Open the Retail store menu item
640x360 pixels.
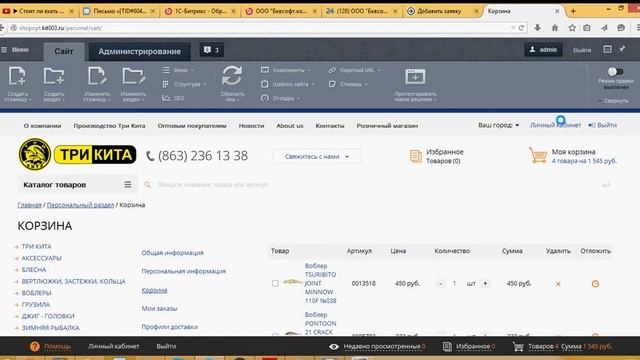(x=387, y=126)
